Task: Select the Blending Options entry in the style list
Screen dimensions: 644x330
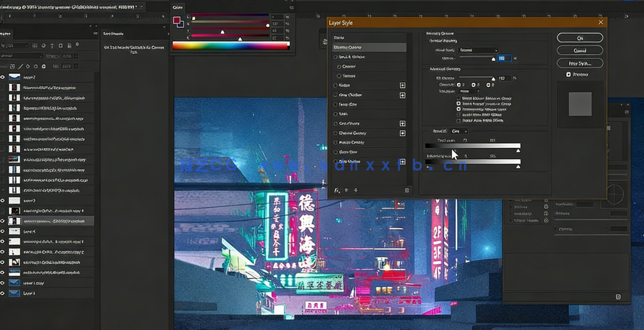Action: click(368, 47)
